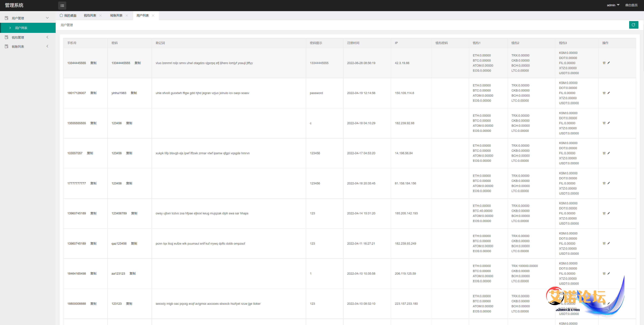The width and height of the screenshot is (644, 325).
Task: Delete the 2022-04-11 user row trash icon
Action: pyautogui.click(x=604, y=243)
